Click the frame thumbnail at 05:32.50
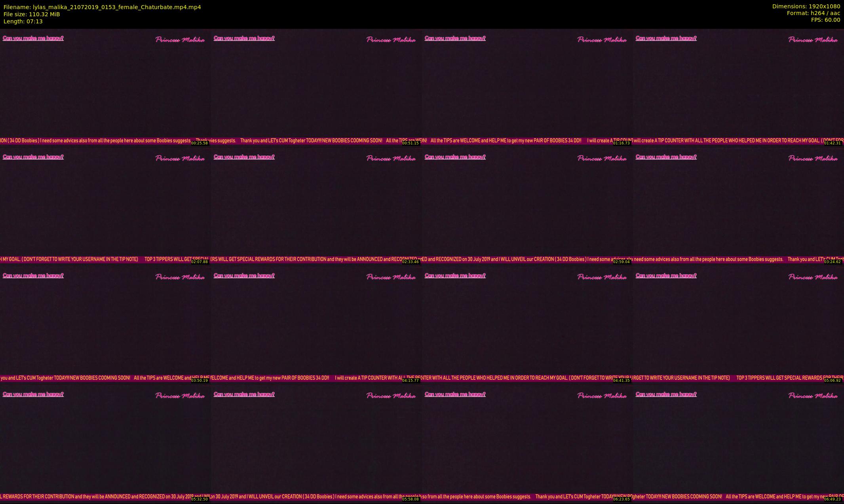The image size is (844, 504). pyautogui.click(x=105, y=443)
